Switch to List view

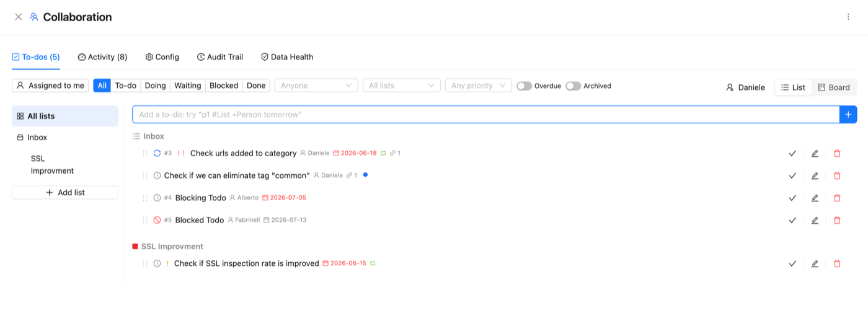[x=793, y=87]
